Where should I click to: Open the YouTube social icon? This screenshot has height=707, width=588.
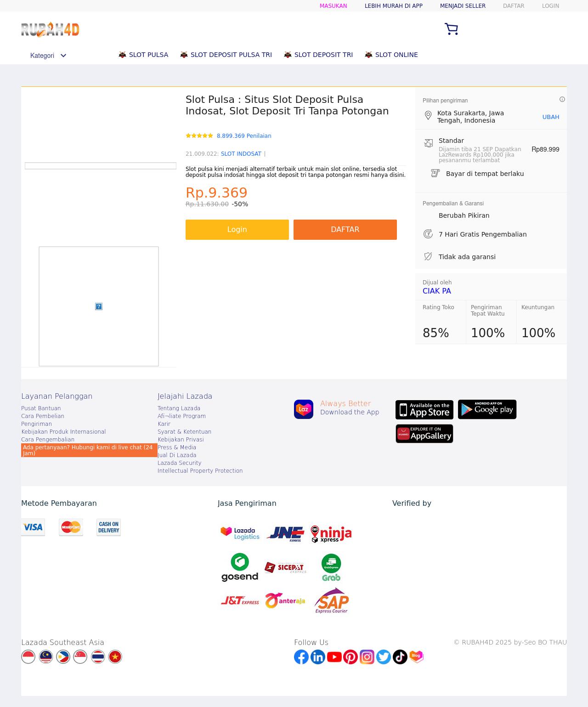click(x=334, y=657)
